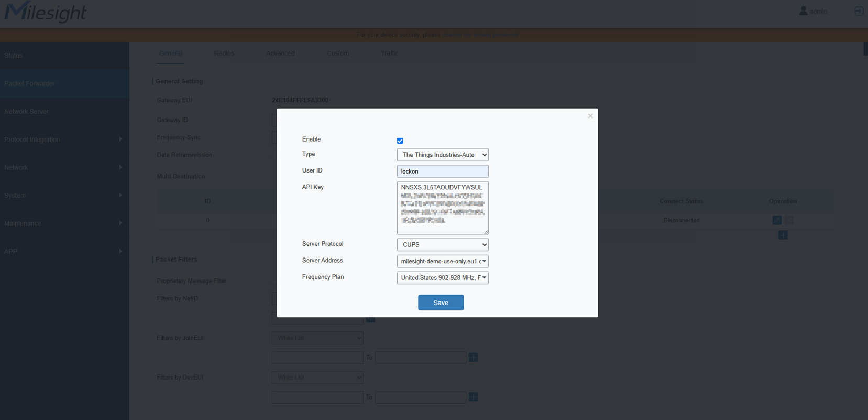Click the edit icon in destination row 0

[777, 220]
